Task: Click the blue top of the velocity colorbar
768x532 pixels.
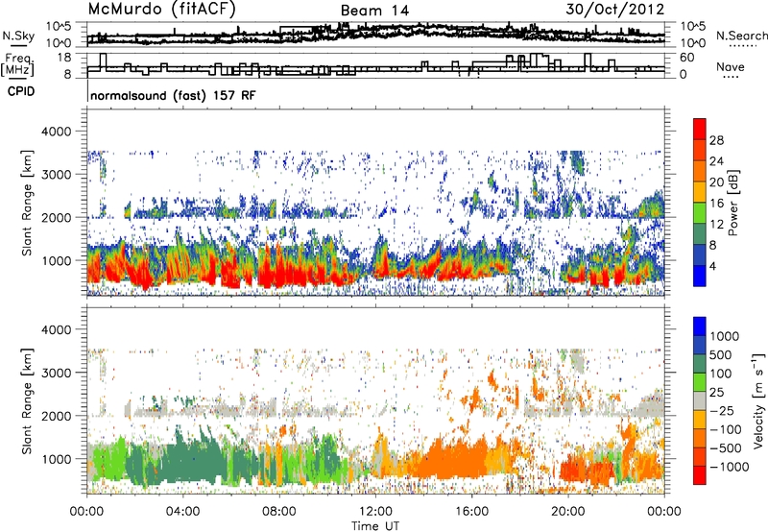Action: coord(700,326)
